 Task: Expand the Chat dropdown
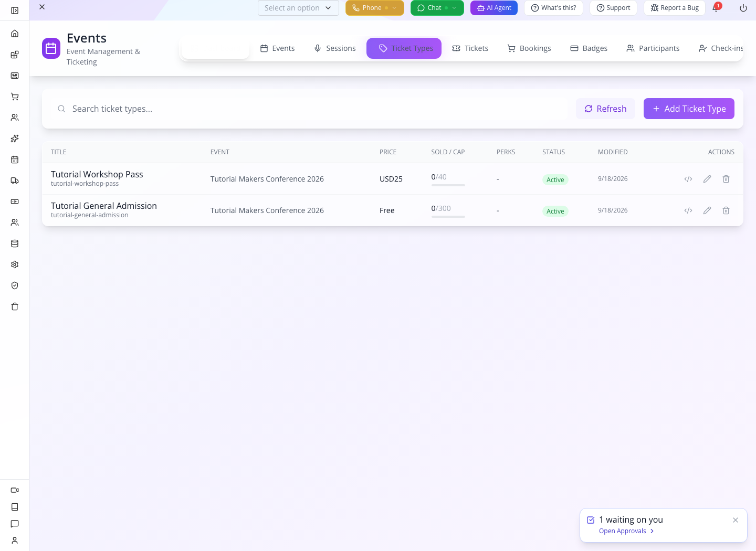click(454, 8)
